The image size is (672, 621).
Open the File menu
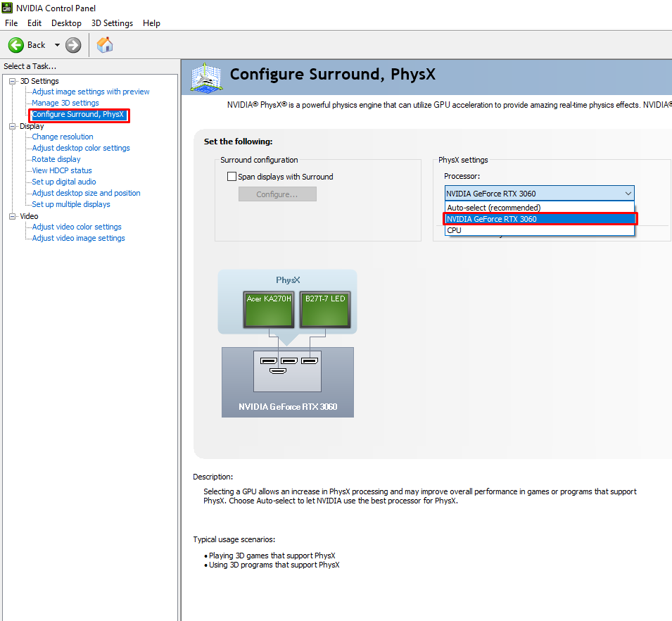coord(11,23)
